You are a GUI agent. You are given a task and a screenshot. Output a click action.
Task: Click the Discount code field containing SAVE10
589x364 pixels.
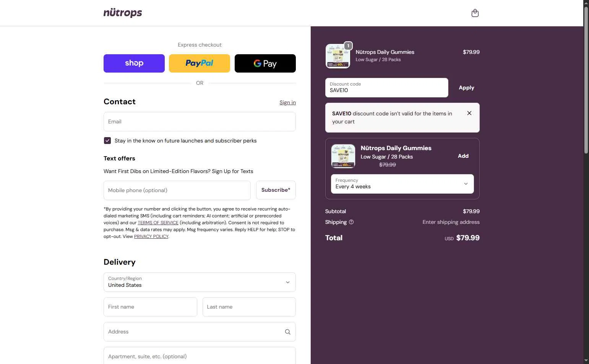click(x=386, y=87)
